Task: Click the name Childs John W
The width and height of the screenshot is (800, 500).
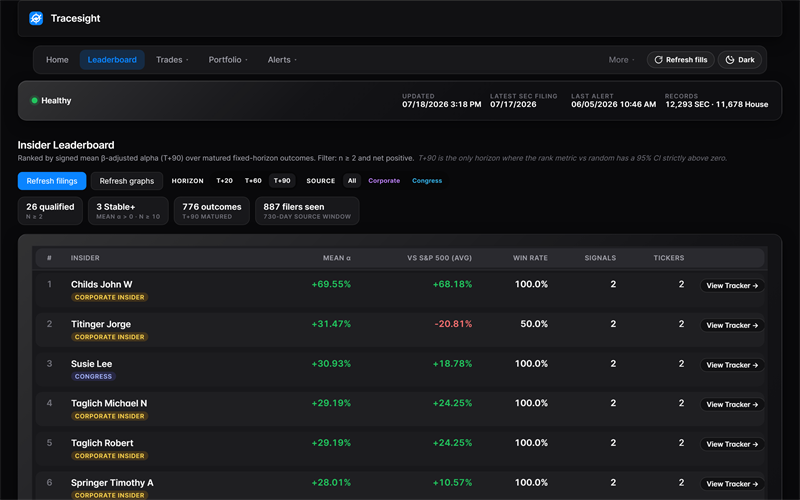Action: 102,285
